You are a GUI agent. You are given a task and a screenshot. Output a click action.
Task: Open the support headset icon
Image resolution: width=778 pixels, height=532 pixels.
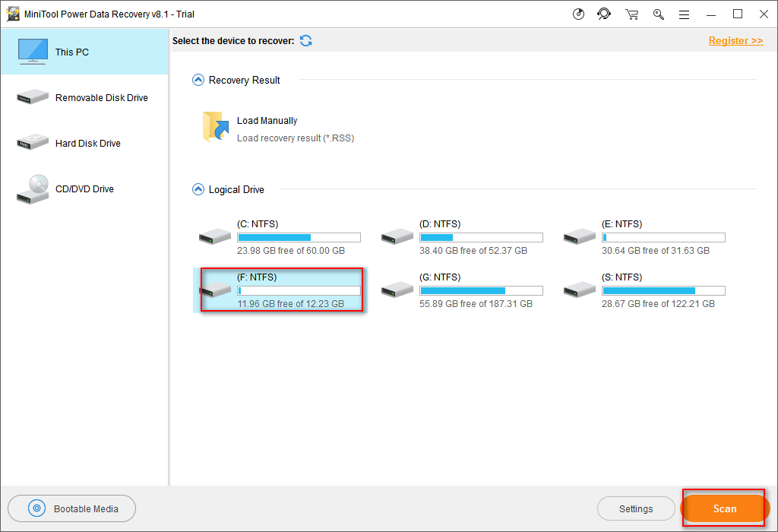[604, 14]
